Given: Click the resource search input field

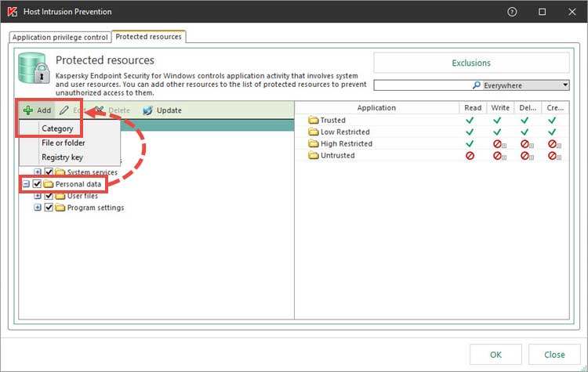Looking at the screenshot, I should pyautogui.click(x=422, y=85).
